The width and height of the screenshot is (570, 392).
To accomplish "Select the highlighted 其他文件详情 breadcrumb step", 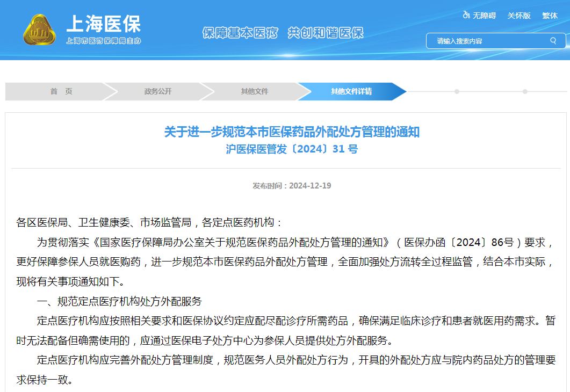I will [351, 91].
